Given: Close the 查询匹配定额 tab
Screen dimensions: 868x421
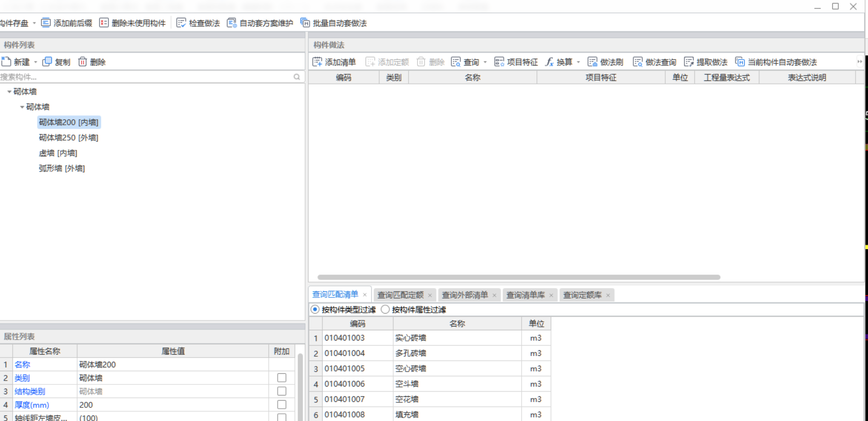Looking at the screenshot, I should pos(430,295).
